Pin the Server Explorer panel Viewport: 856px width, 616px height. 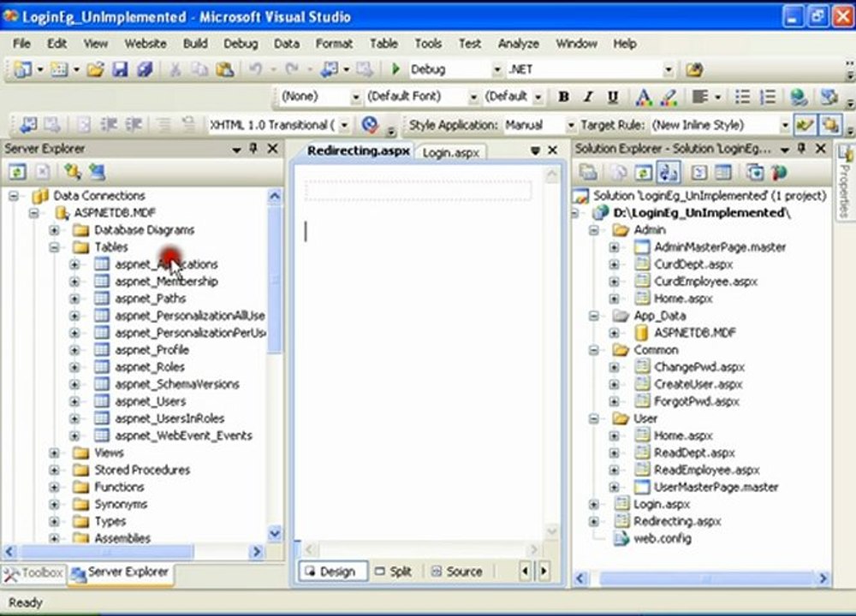pyautogui.click(x=253, y=148)
